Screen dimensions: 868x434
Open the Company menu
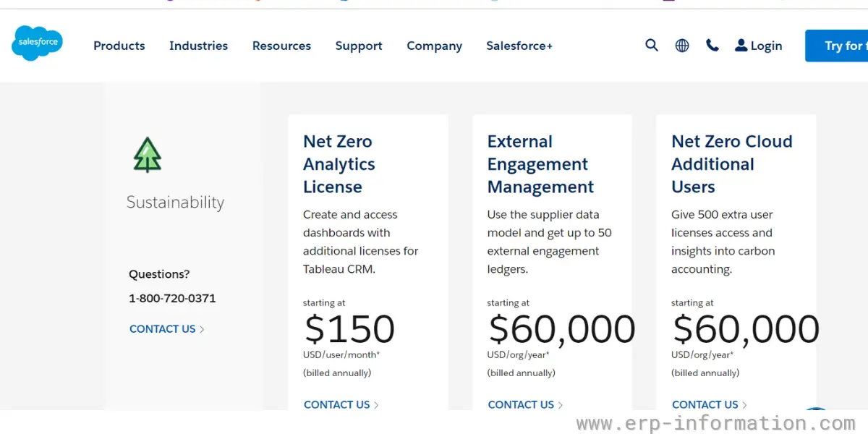coord(434,46)
